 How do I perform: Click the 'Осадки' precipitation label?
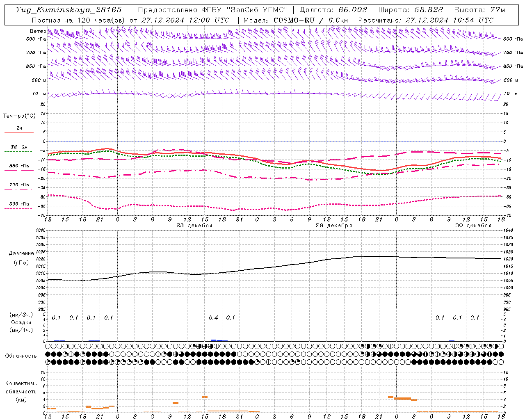point(21,322)
